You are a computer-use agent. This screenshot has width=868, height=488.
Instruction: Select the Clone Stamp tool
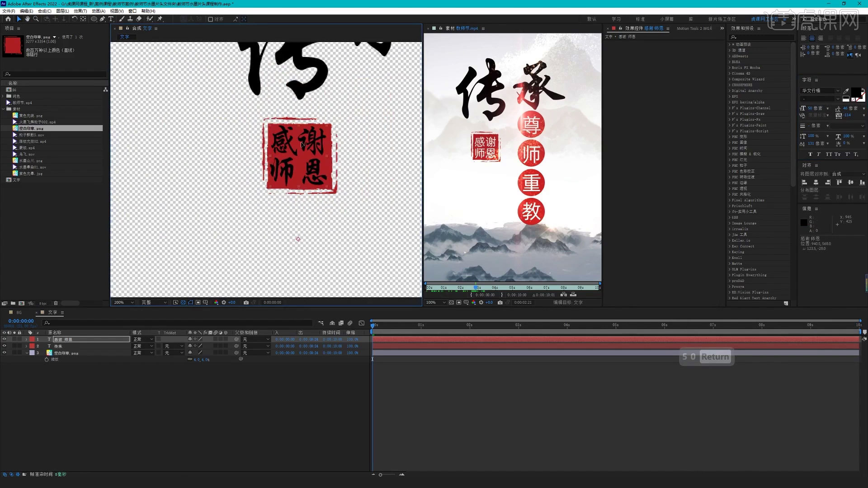[x=130, y=19]
